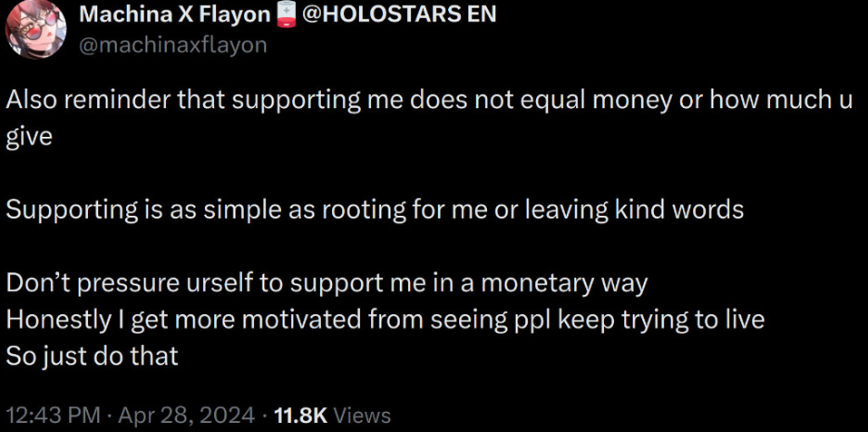The height and width of the screenshot is (432, 868).
Task: Click the word 'give' in tweet
Action: tap(29, 137)
